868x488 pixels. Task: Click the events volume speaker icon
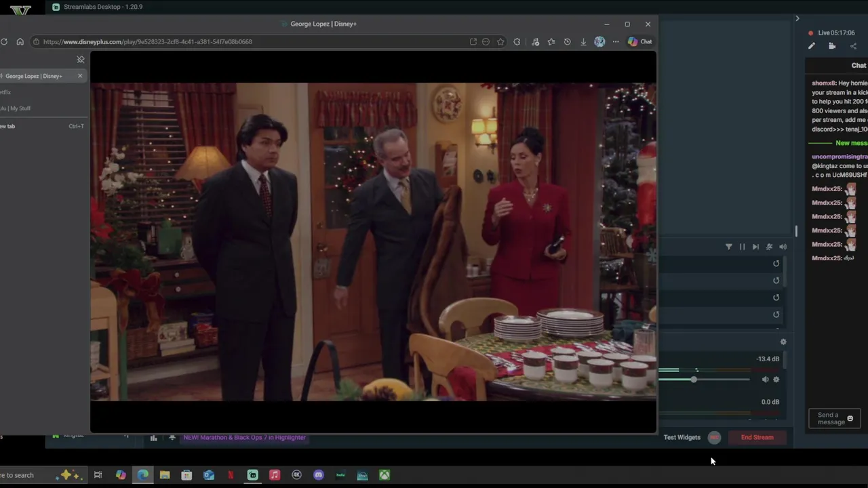(x=783, y=247)
